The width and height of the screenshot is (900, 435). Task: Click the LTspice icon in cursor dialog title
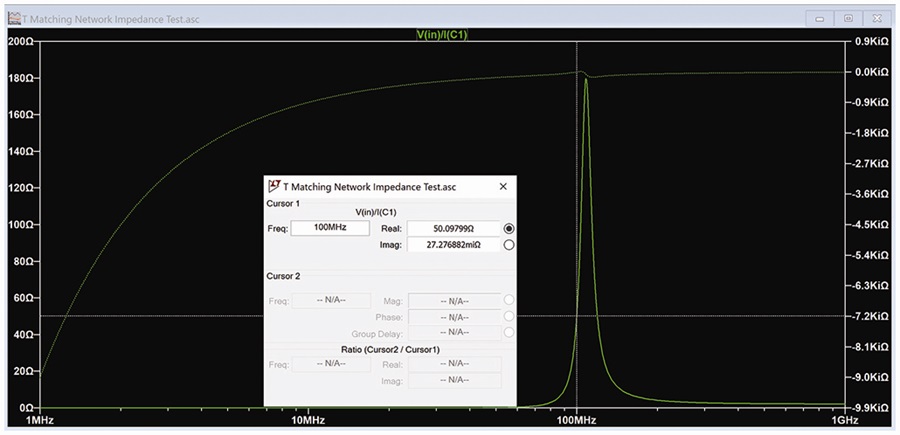[274, 187]
